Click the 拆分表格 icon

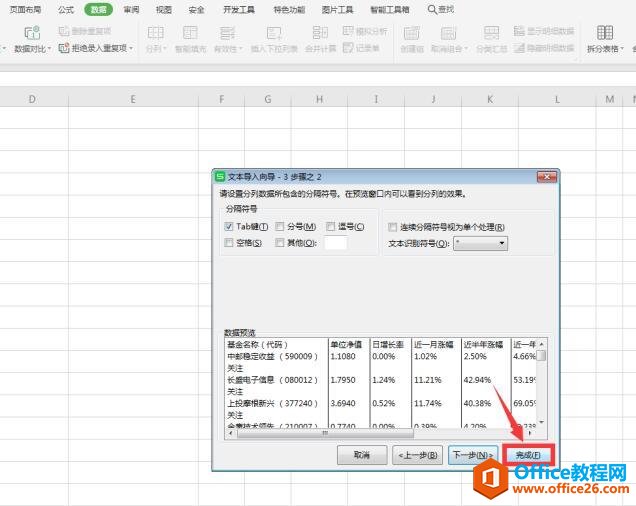[605, 32]
